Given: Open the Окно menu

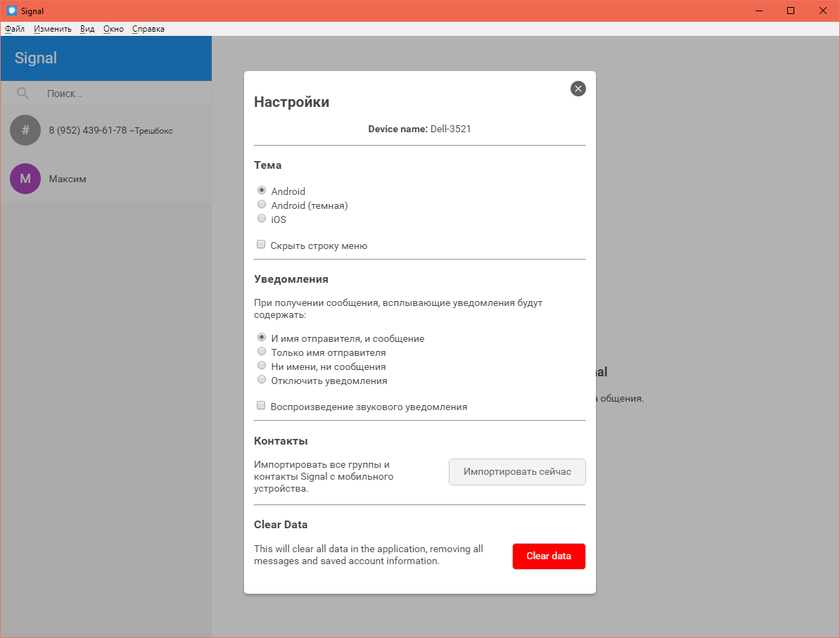Looking at the screenshot, I should pos(113,29).
